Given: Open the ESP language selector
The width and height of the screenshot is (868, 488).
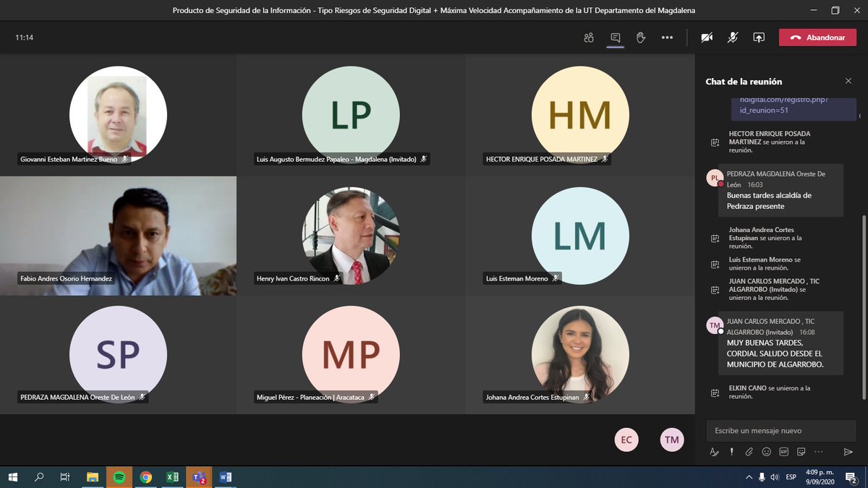Looking at the screenshot, I should 791,477.
